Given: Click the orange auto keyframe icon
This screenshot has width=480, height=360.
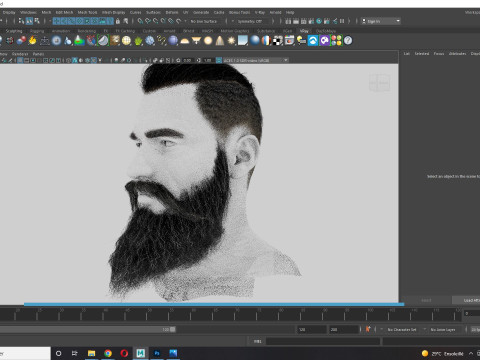Looking at the screenshot, I should pos(368,329).
